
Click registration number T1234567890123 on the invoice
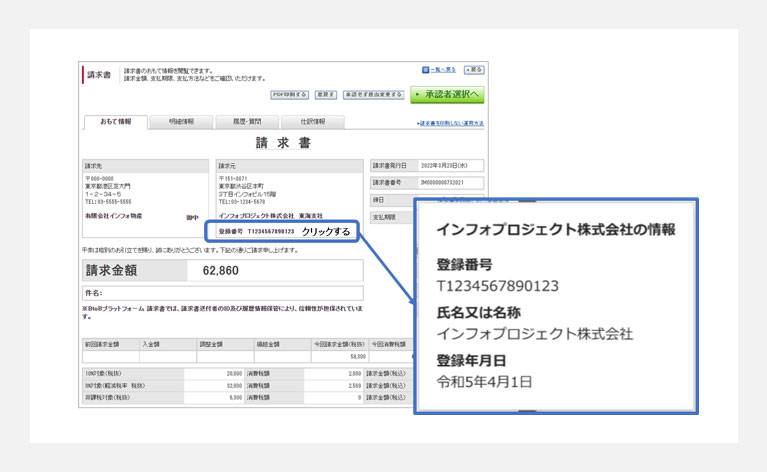click(x=264, y=231)
